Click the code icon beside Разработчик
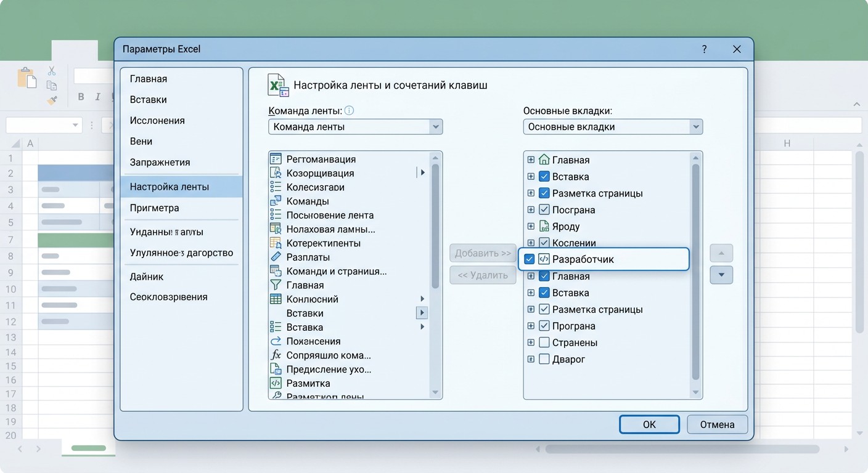Image resolution: width=868 pixels, height=473 pixels. pos(544,259)
